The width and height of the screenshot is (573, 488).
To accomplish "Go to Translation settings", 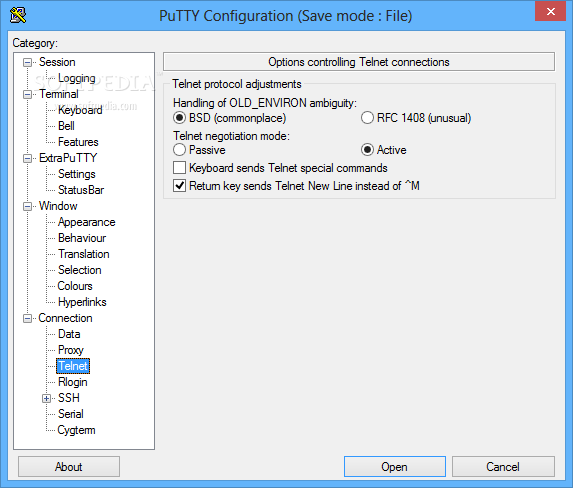I will click(84, 254).
